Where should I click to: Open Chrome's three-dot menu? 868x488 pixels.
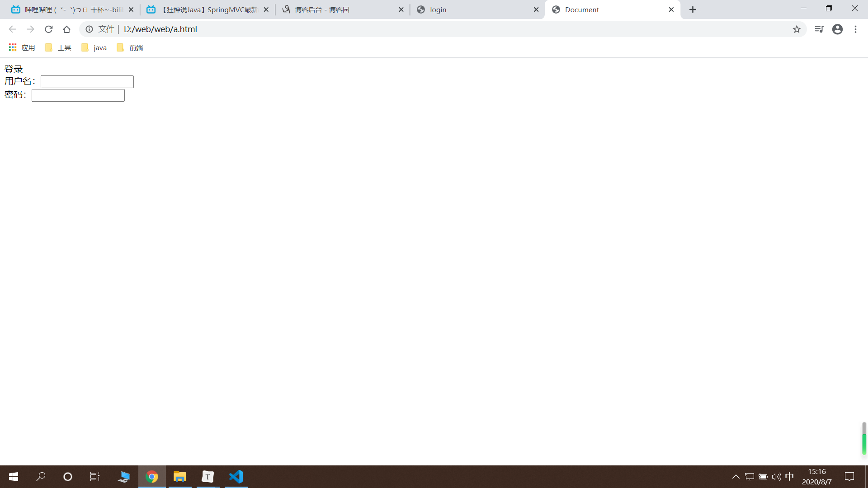(x=855, y=29)
